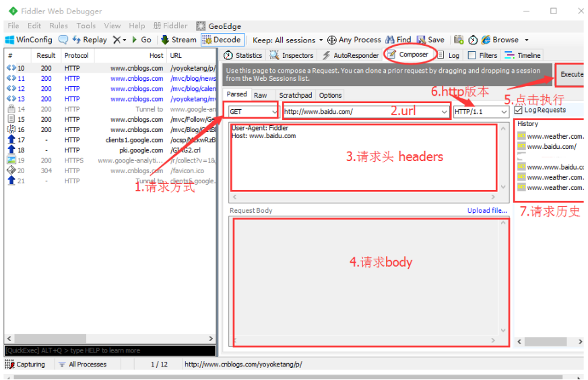Open the Help menu
The height and width of the screenshot is (380, 588).
point(137,26)
